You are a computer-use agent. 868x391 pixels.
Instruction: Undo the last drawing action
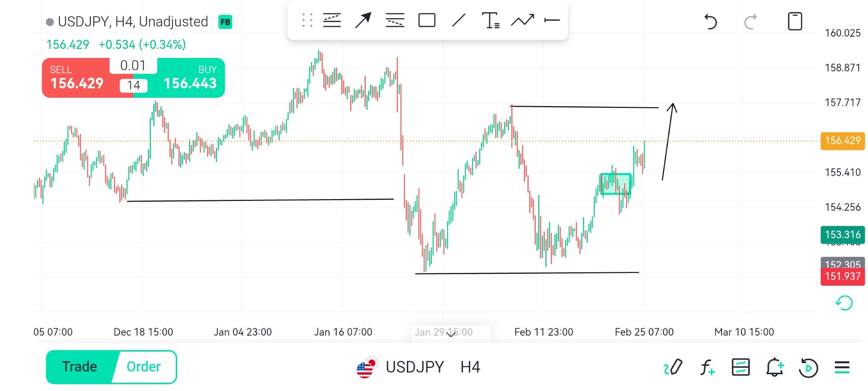tap(711, 22)
